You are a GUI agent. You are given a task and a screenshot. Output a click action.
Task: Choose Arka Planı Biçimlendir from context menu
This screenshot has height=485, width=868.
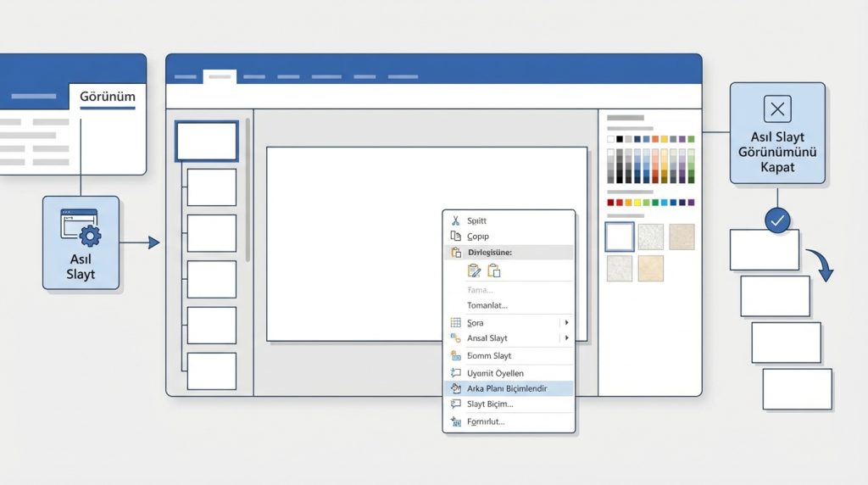click(509, 388)
